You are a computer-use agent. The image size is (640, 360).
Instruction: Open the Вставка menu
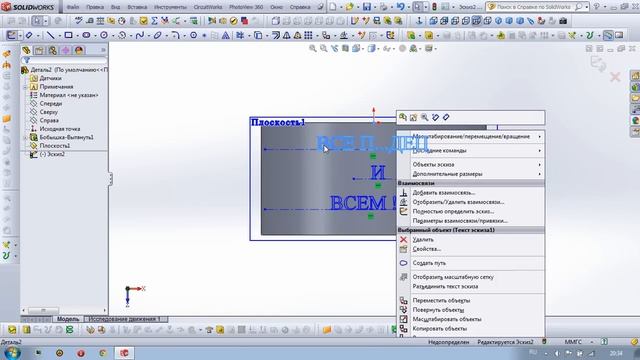pos(137,7)
